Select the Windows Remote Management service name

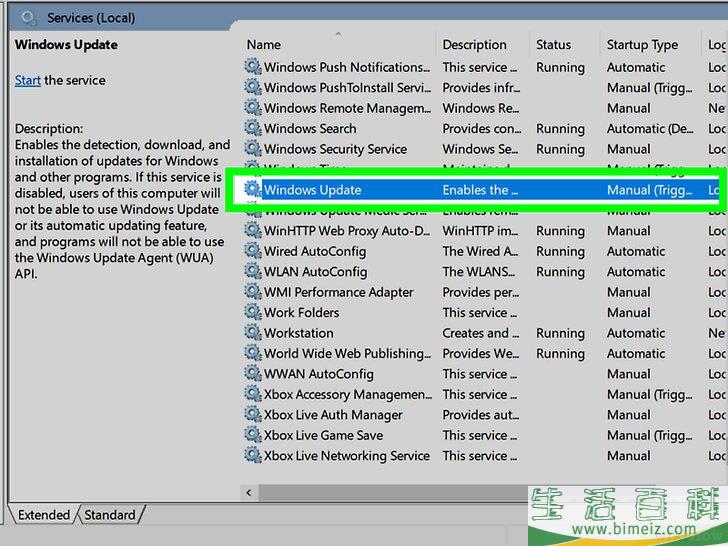347,108
